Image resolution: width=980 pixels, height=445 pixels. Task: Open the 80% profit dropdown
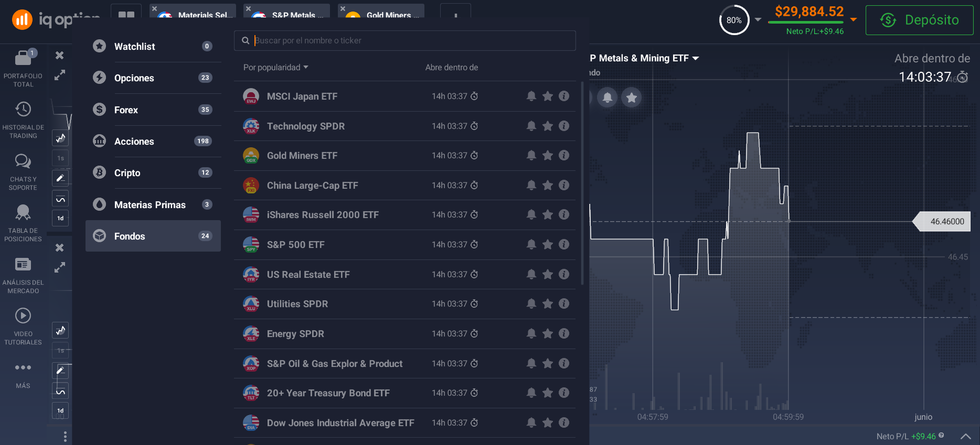(758, 20)
